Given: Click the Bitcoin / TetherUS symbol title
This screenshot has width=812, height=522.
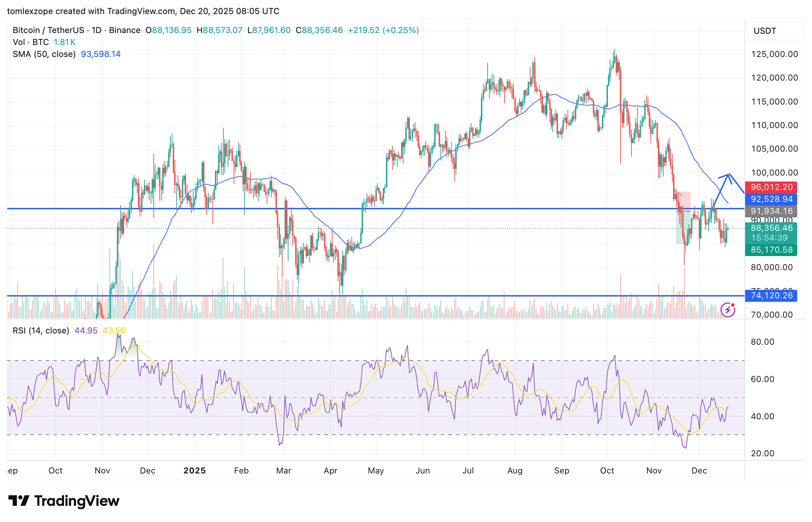Looking at the screenshot, I should point(48,30).
